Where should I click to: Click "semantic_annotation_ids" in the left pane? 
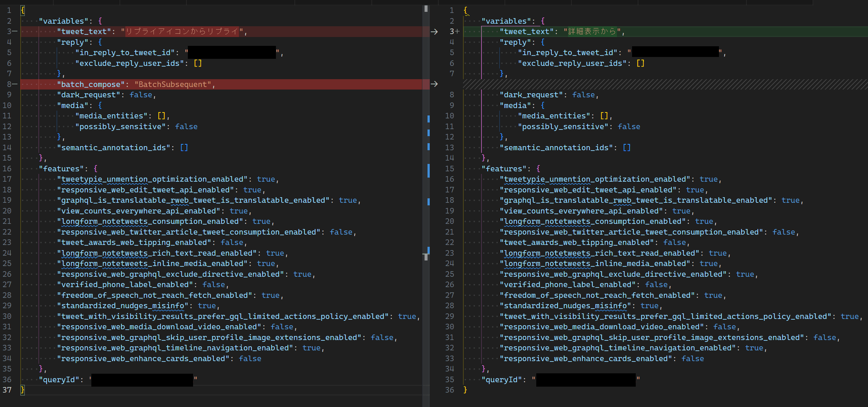[114, 148]
